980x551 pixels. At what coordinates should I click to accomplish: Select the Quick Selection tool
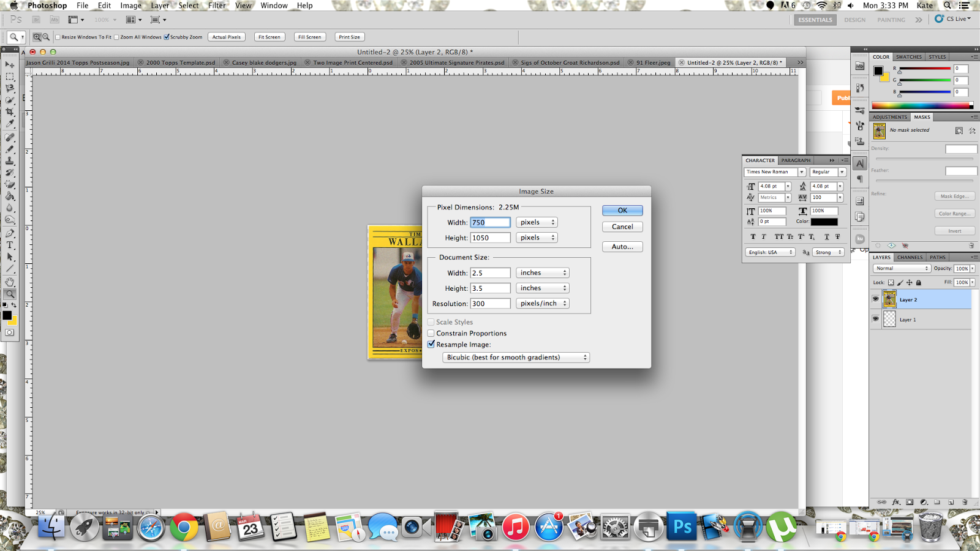[10, 100]
